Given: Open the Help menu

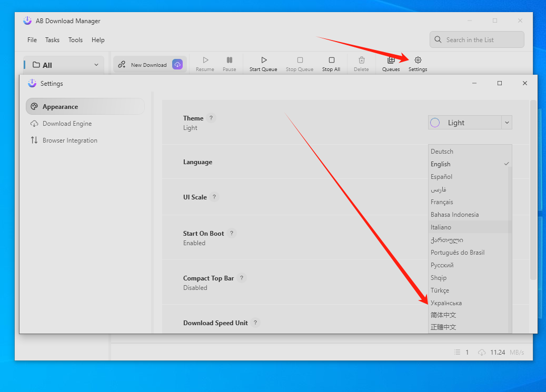Looking at the screenshot, I should click(x=98, y=39).
